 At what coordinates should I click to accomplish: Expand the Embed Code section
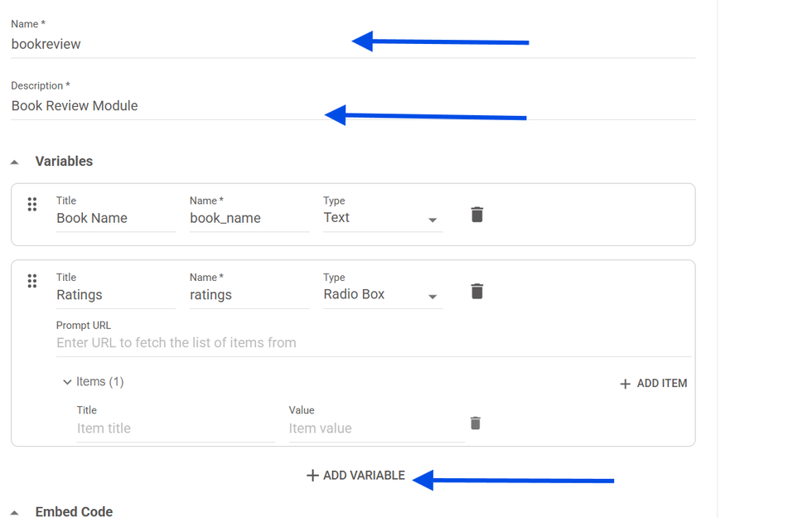15,511
